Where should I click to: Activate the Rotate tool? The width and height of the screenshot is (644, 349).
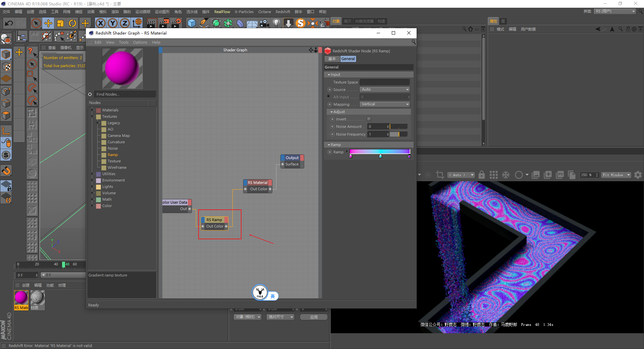pos(72,23)
